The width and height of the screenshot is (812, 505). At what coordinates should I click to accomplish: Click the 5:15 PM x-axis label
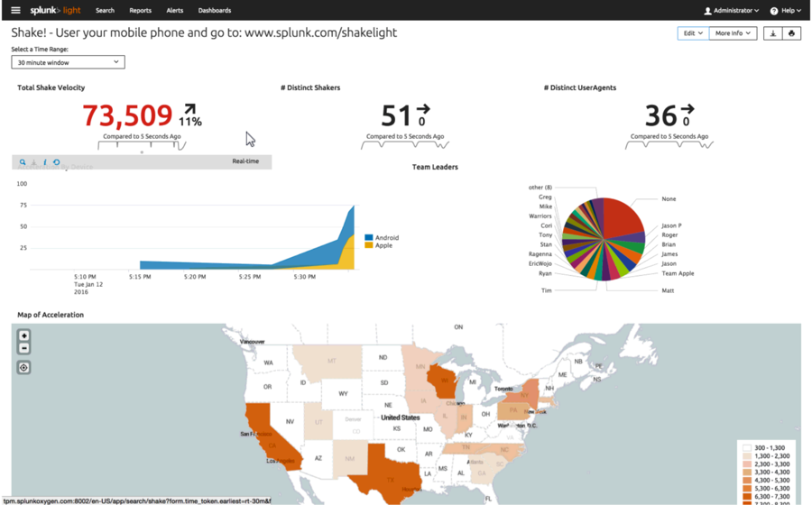140,277
